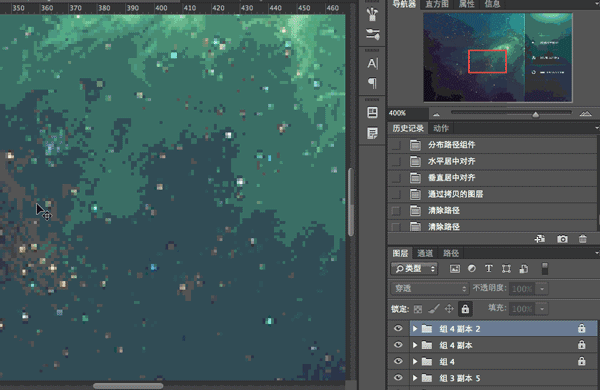Open the 类型 filter type dropdown
The width and height of the screenshot is (600, 390).
coord(414,269)
